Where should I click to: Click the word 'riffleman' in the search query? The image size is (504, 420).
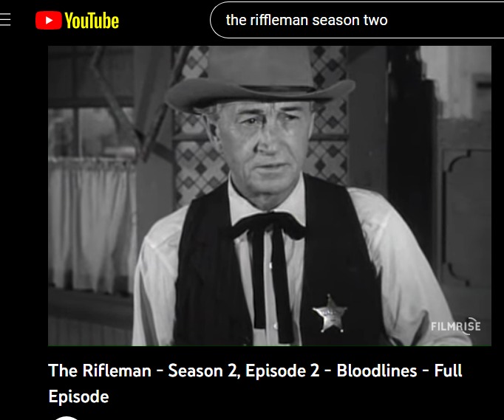point(279,20)
